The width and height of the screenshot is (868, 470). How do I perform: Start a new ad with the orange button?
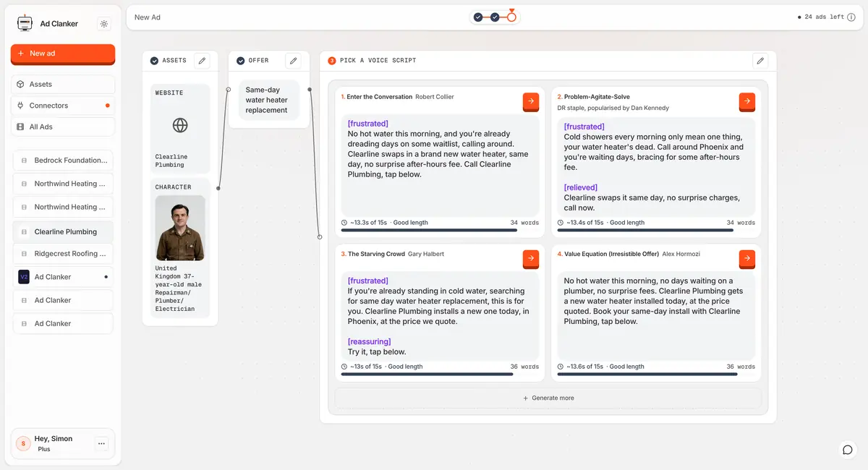click(x=63, y=54)
